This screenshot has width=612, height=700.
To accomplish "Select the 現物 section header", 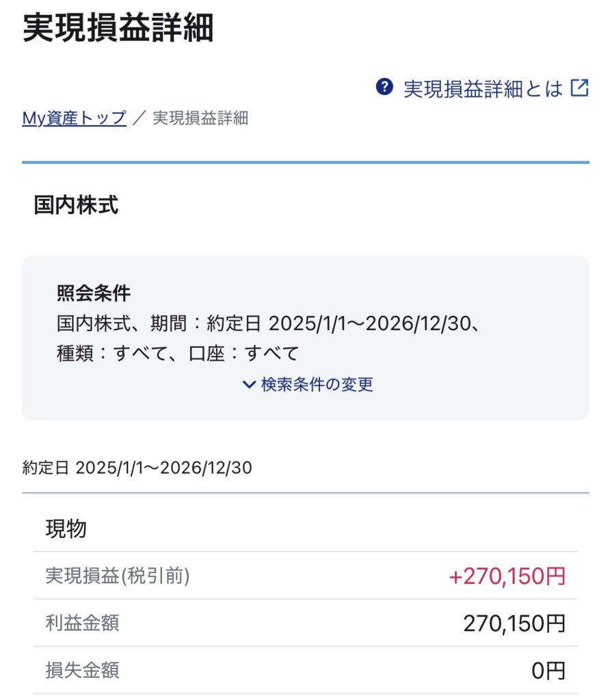I will coord(66,528).
